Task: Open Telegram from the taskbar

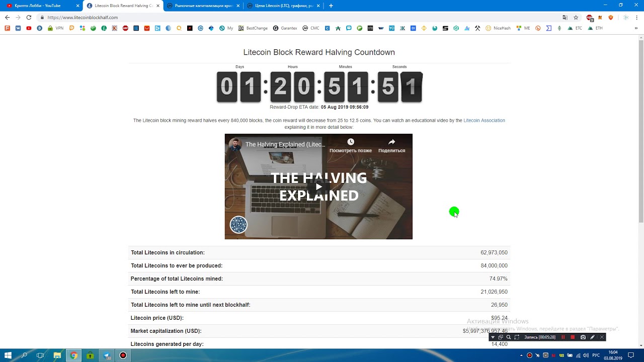Action: (107, 355)
